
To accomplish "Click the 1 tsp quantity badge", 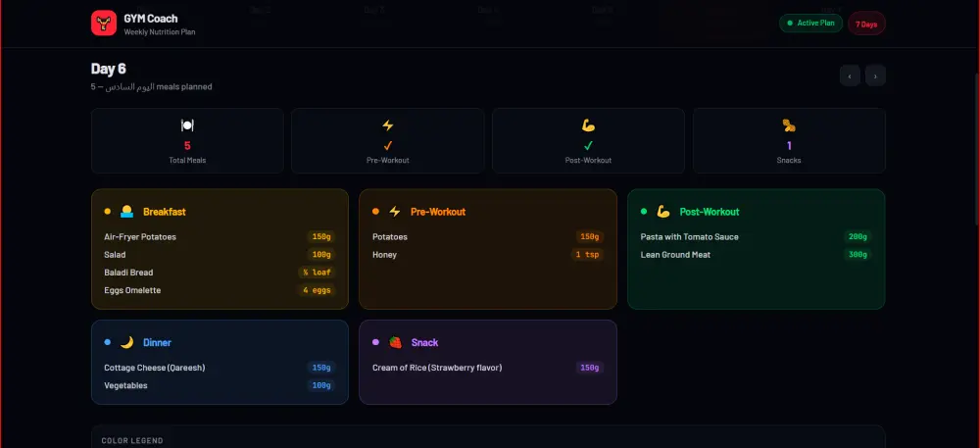I will pyautogui.click(x=587, y=255).
